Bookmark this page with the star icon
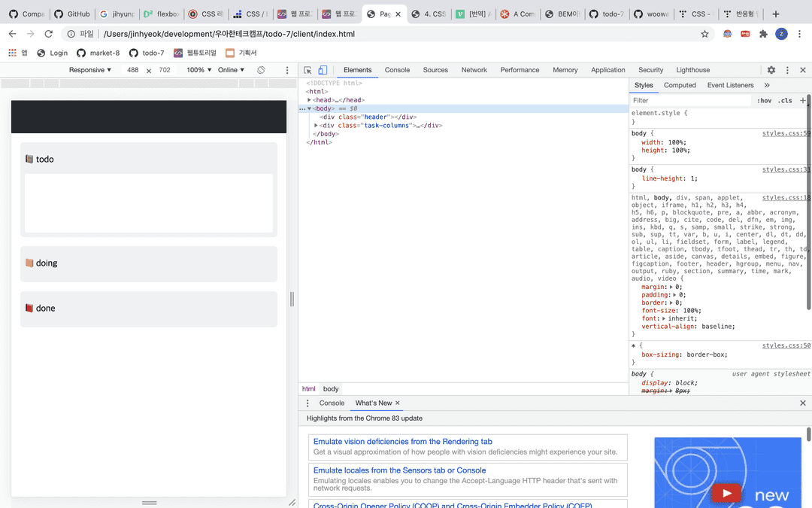812x508 pixels. click(x=704, y=34)
